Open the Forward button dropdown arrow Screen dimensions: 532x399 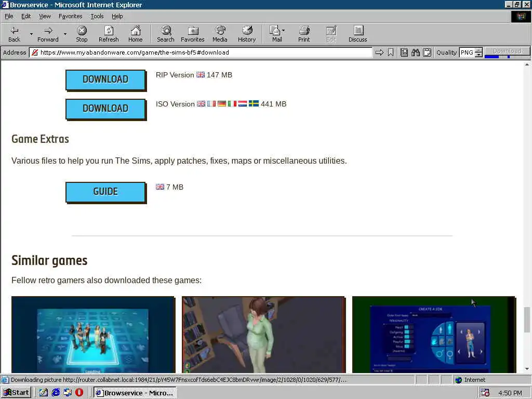coord(65,34)
